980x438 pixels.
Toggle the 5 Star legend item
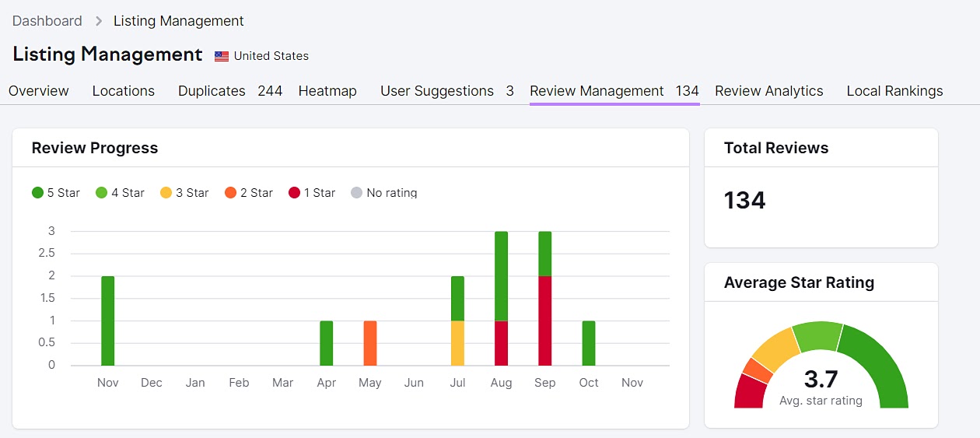(56, 193)
